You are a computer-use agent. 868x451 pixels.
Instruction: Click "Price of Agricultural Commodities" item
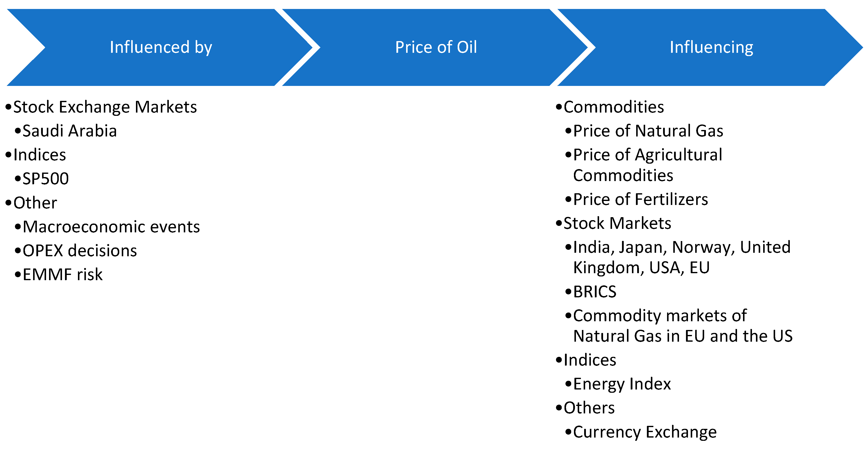(x=647, y=165)
